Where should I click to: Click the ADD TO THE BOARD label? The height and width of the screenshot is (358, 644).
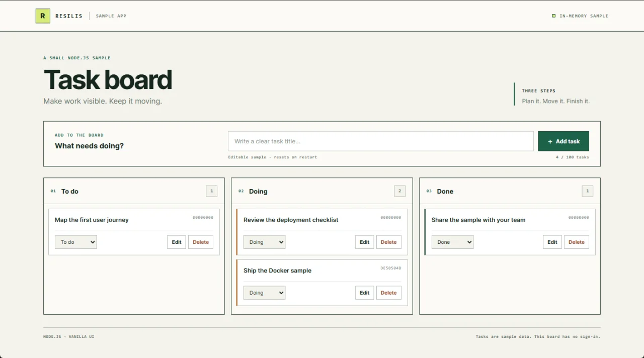79,135
